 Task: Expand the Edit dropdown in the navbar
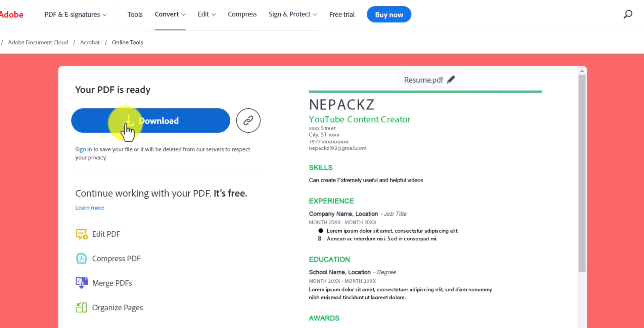[206, 14]
